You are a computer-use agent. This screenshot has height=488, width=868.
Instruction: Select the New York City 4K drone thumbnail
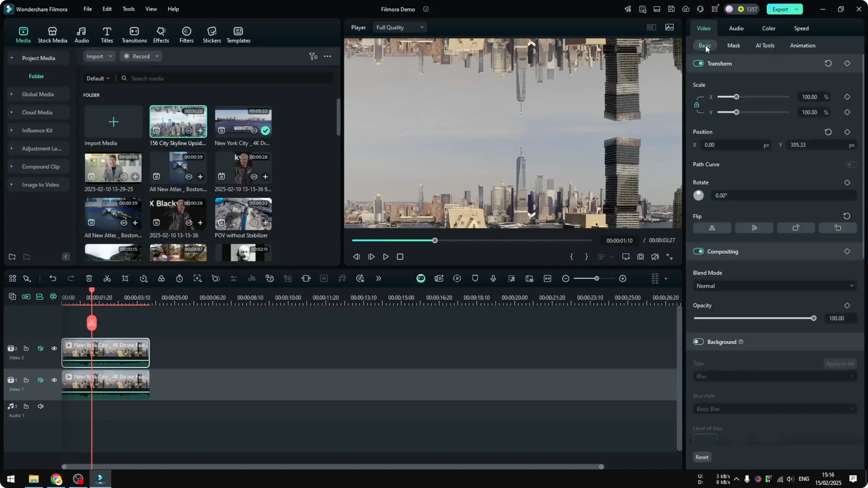pyautogui.click(x=243, y=121)
